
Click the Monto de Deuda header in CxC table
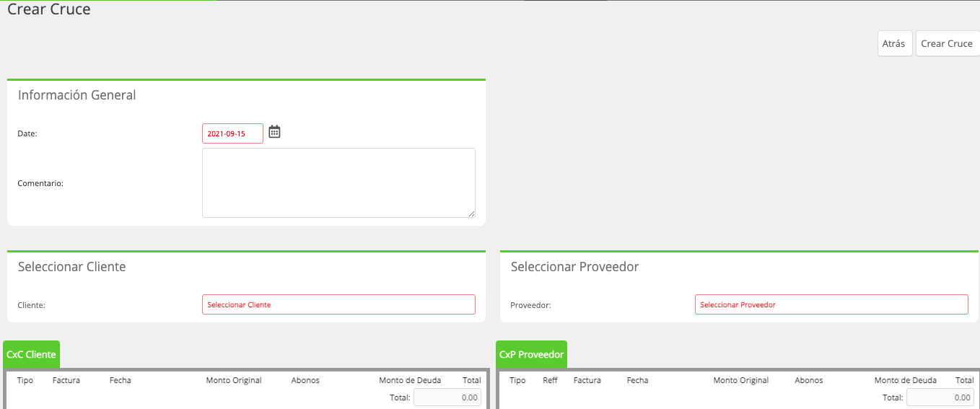point(411,380)
